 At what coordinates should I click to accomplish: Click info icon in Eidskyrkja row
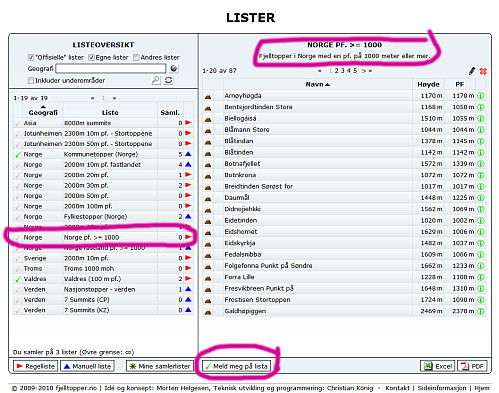click(481, 243)
